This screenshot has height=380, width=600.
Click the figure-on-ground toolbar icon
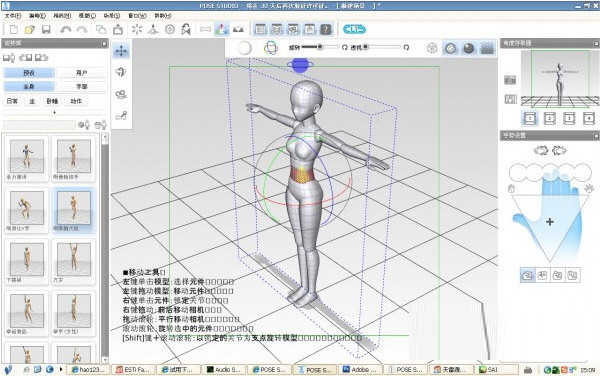(x=153, y=29)
